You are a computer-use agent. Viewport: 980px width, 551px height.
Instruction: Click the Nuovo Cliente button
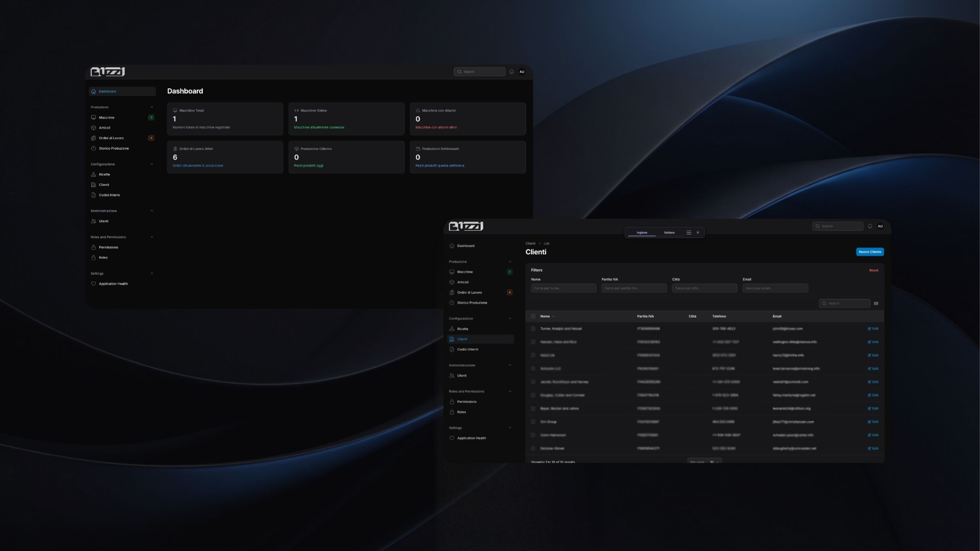click(x=870, y=252)
